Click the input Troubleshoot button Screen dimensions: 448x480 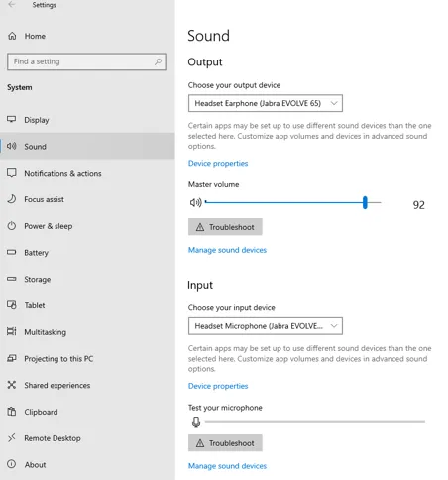pos(225,443)
